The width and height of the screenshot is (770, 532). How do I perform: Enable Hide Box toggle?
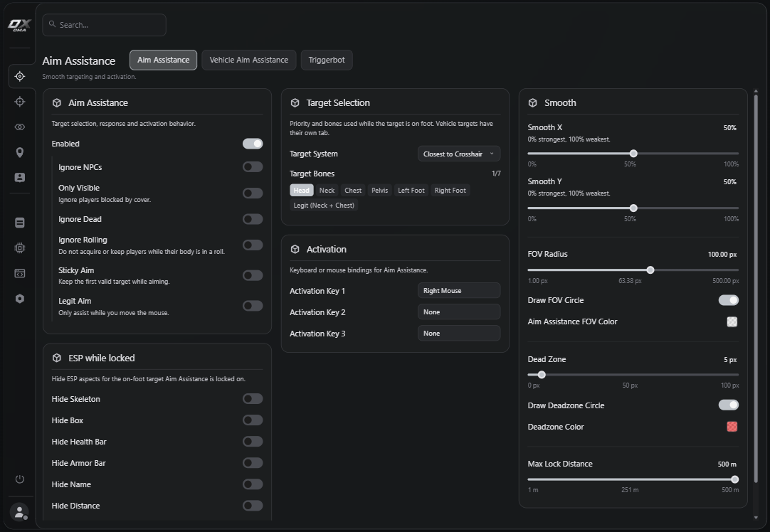pos(253,420)
